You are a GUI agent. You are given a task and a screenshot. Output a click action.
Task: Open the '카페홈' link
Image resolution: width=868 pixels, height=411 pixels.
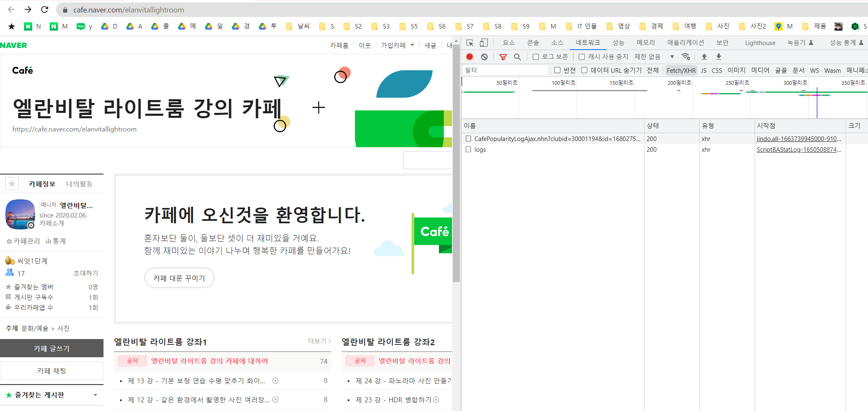[x=339, y=45]
